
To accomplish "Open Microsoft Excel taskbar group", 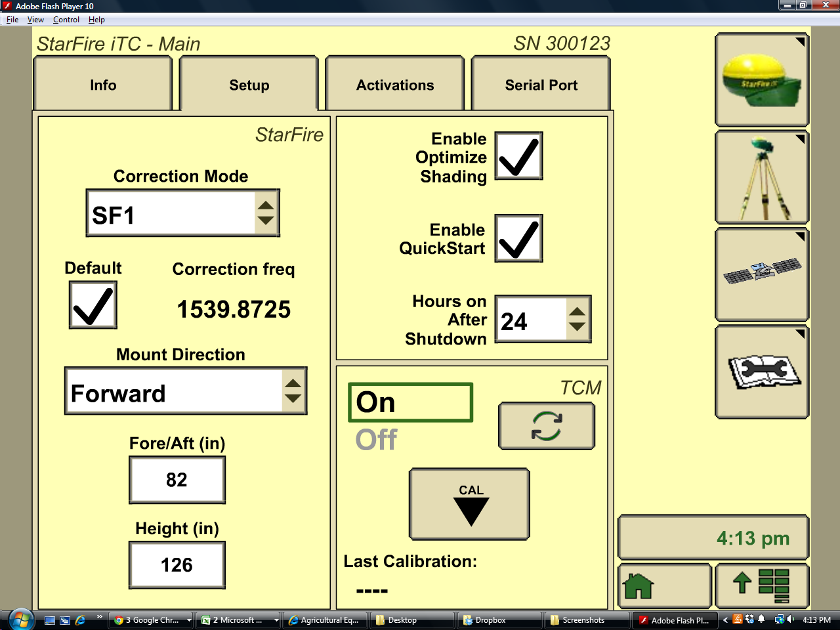I will coord(239,619).
